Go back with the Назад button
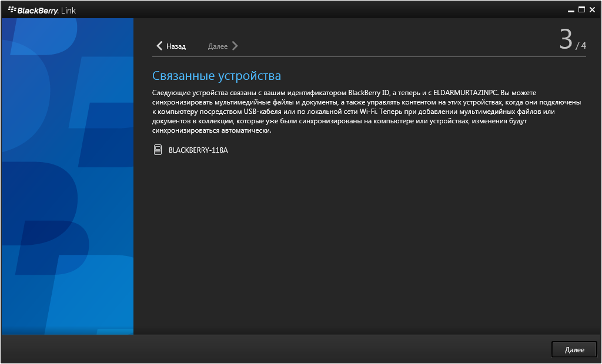 [x=171, y=46]
